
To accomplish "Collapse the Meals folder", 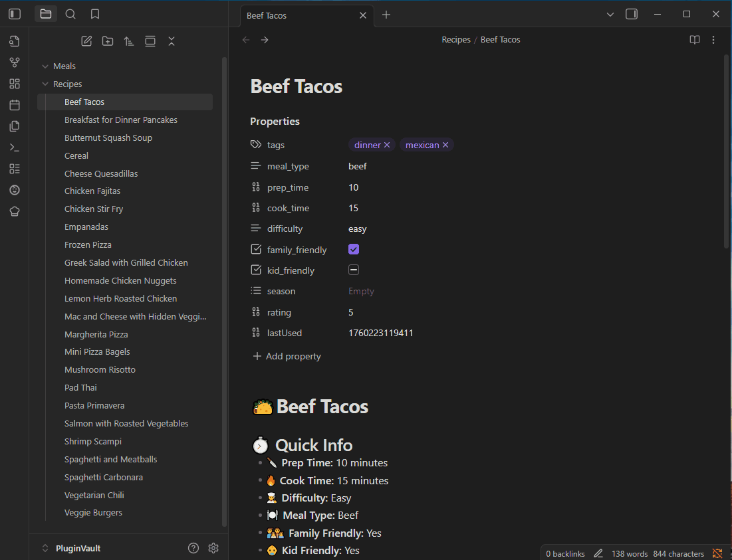I will [45, 66].
